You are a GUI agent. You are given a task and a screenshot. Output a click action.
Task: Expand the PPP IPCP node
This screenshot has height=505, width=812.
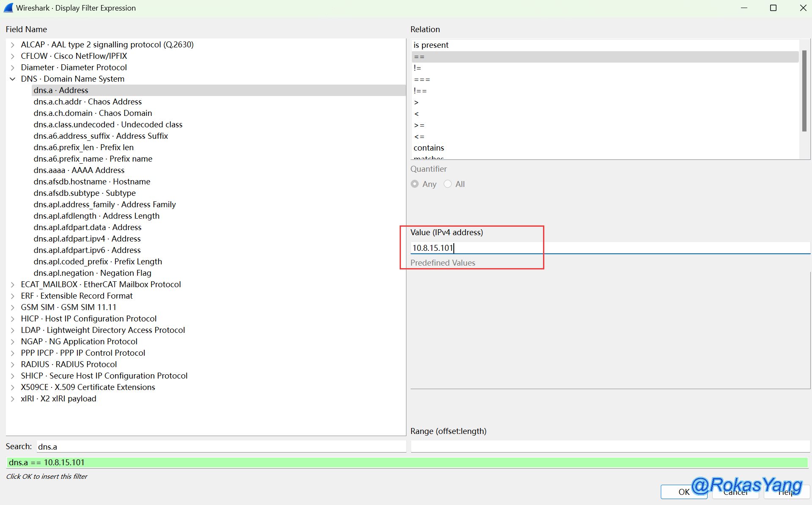click(x=13, y=353)
